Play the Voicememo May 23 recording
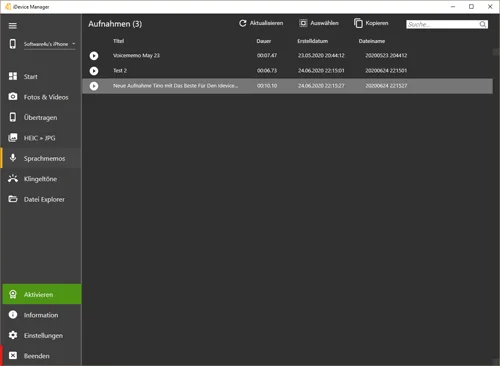 [94, 56]
